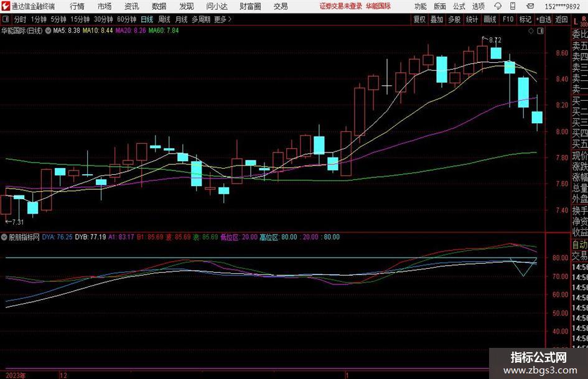This screenshot has height=379, width=588.
Task: Open the 行情 menu
Action: [77, 6]
